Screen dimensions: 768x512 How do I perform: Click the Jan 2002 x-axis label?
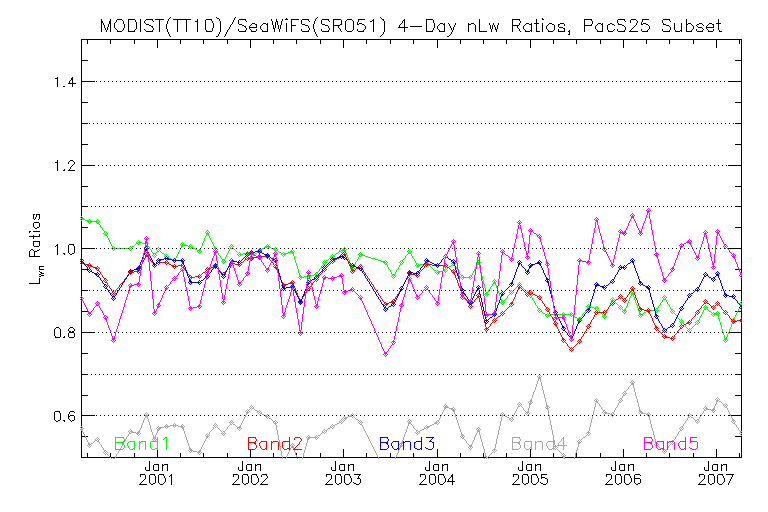250,473
